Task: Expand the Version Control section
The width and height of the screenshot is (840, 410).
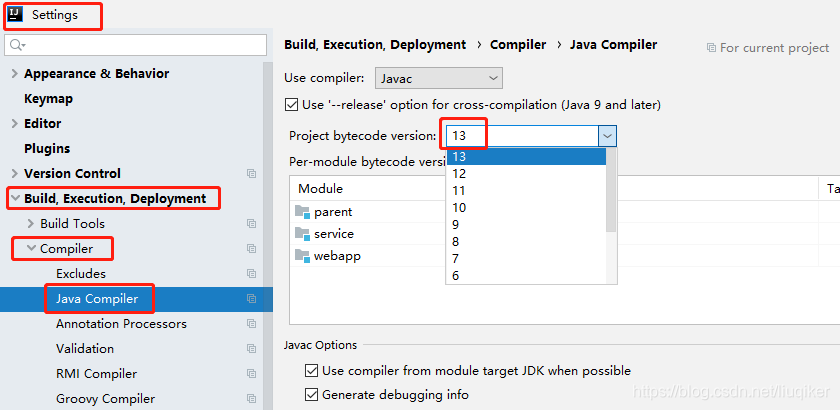Action: [14, 174]
